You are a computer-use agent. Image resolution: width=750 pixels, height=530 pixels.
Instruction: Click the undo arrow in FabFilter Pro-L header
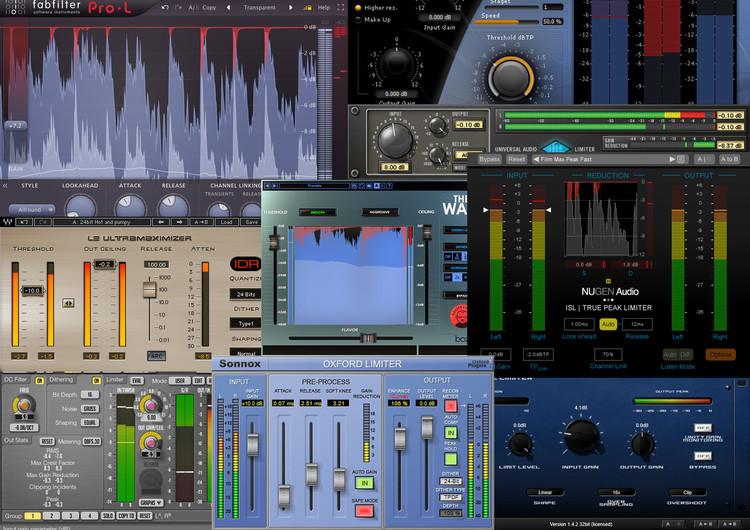(x=165, y=8)
